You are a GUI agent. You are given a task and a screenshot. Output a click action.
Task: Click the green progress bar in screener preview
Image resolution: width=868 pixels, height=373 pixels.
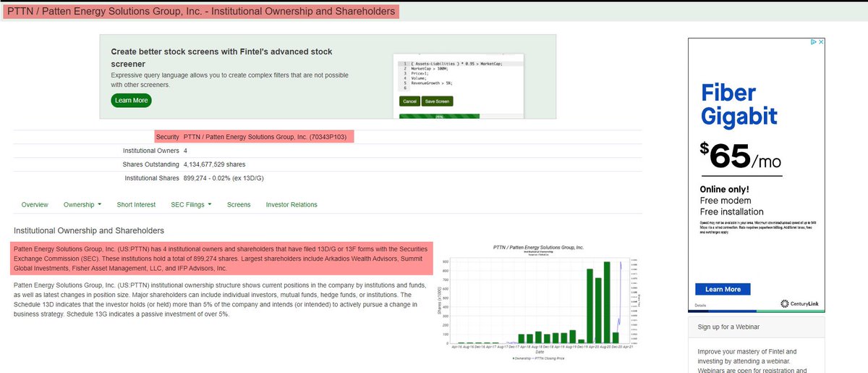[x=439, y=116]
